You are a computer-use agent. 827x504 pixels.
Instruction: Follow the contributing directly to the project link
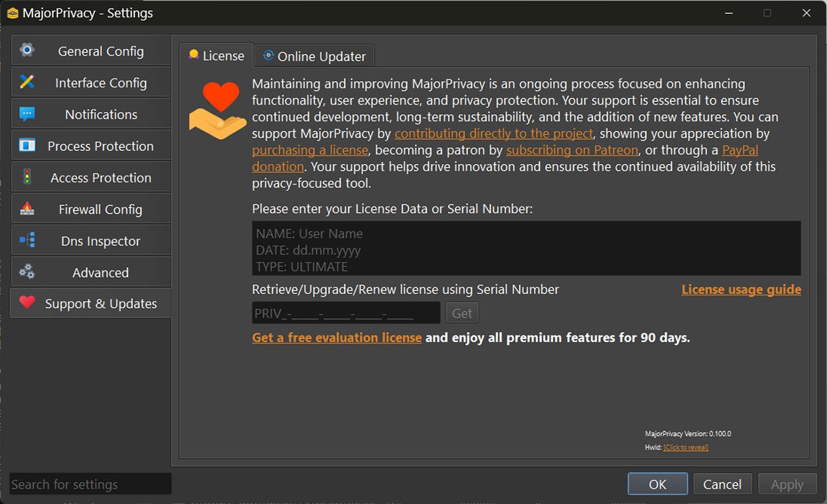pyautogui.click(x=494, y=134)
